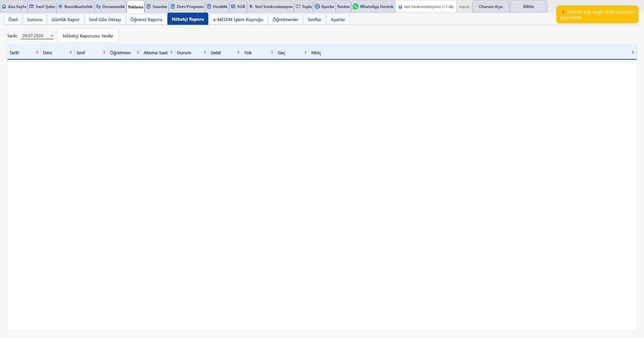
Task: Click Nöbetçi Raporunu Yenile button
Action: [x=88, y=36]
